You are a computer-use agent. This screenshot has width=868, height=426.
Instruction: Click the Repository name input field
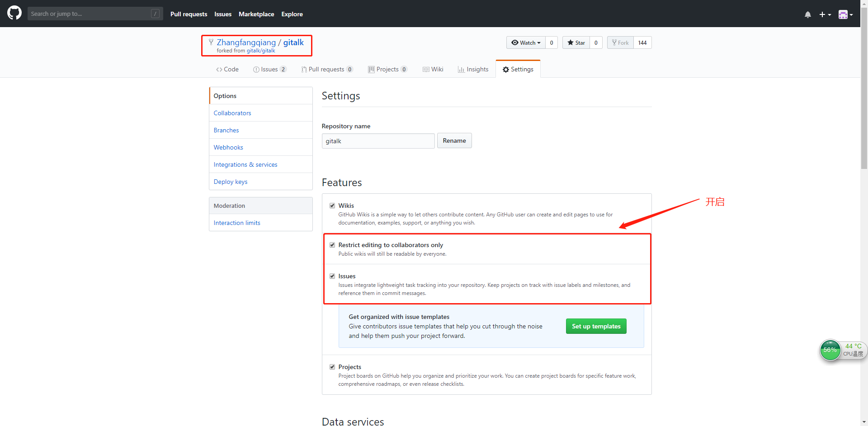pos(378,141)
